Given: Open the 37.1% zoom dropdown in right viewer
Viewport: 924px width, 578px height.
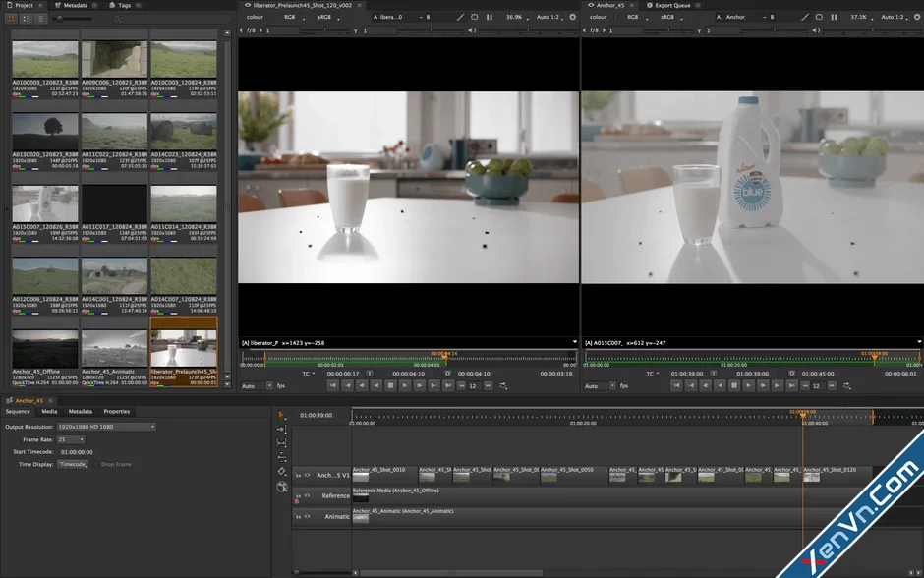Looking at the screenshot, I should pyautogui.click(x=861, y=17).
